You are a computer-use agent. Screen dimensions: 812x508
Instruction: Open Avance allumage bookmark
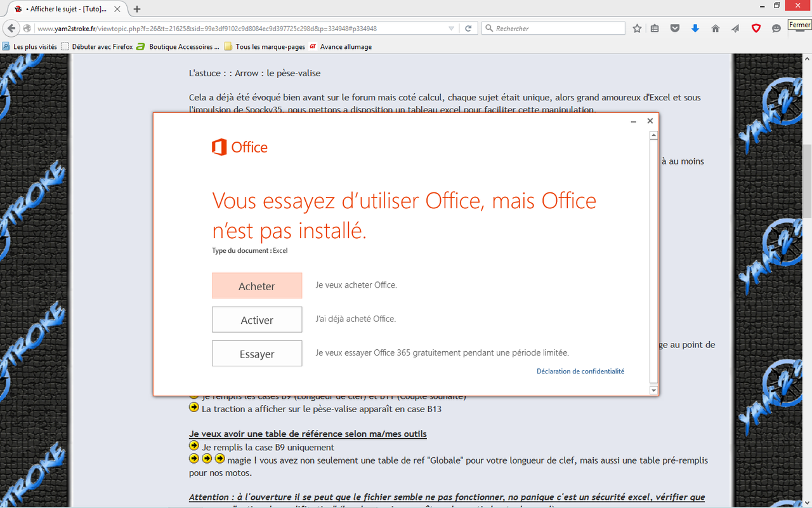click(x=340, y=46)
